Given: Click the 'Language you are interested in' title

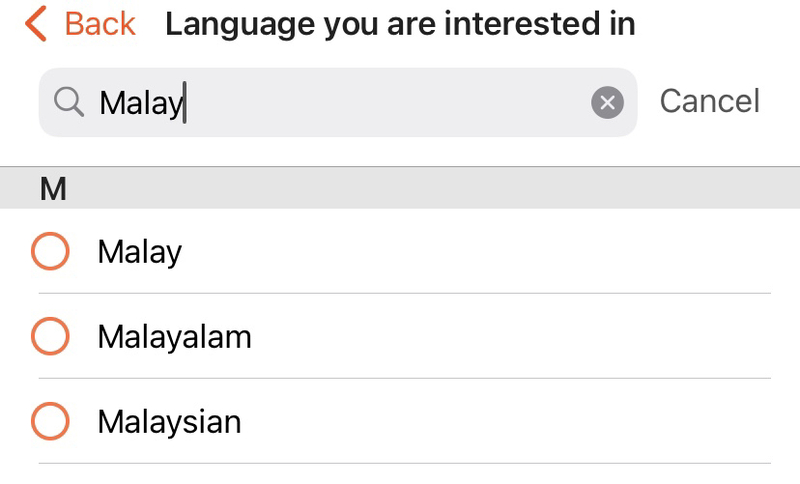Looking at the screenshot, I should point(400,24).
